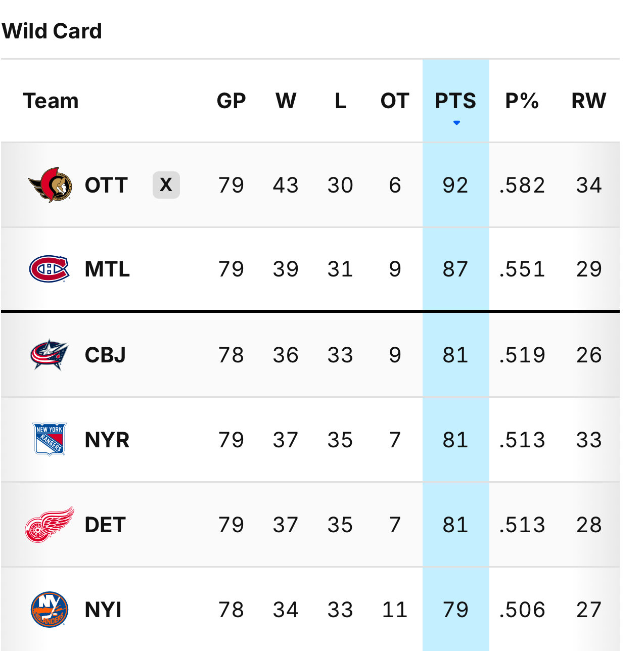
Task: Sort standings by RW column
Action: 589,101
